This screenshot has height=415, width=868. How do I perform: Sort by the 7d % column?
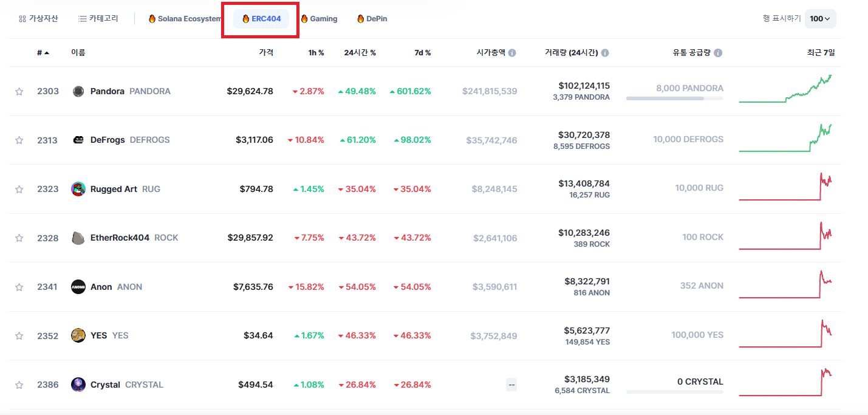(423, 53)
